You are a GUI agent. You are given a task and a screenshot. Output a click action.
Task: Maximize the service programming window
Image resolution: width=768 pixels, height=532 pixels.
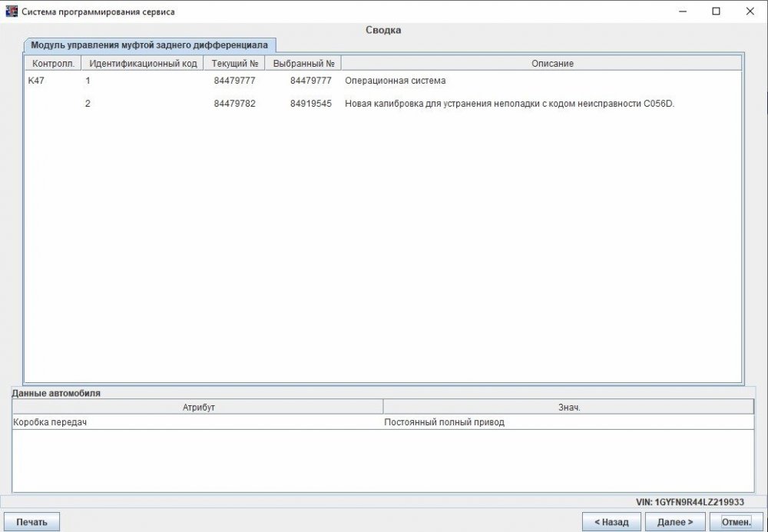coord(716,12)
